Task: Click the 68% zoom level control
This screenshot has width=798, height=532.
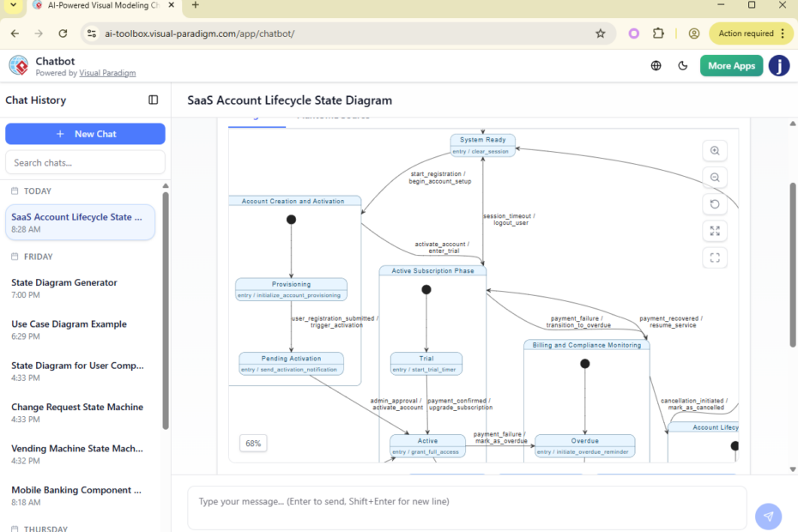Action: pos(253,443)
